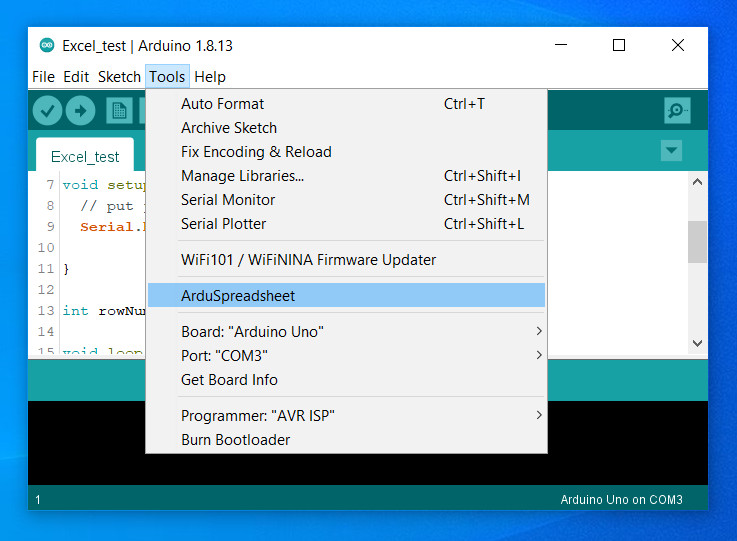Image resolution: width=737 pixels, height=541 pixels.
Task: Click the Verify checkmark toolbar icon
Action: 47,110
